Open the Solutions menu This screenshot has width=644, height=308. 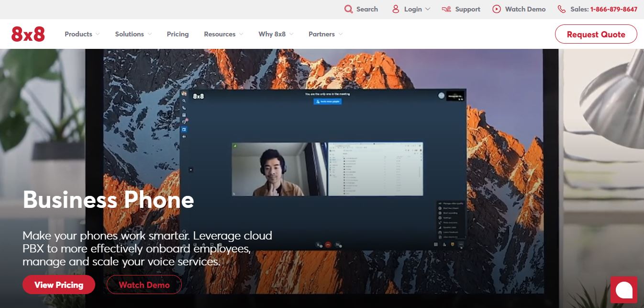coord(129,34)
